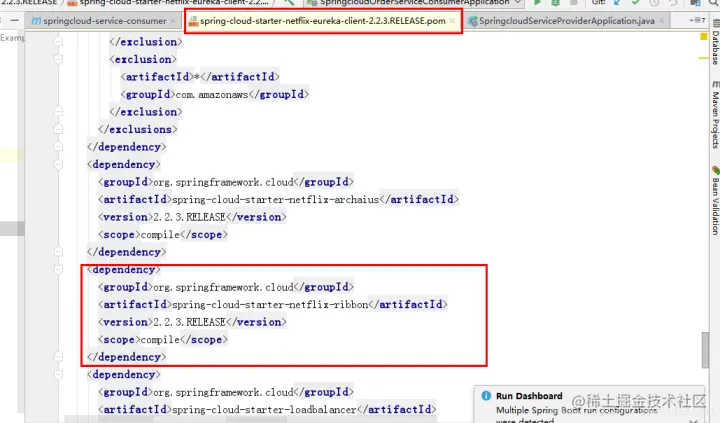Jump to yellow warning stripe mark
Screen dimensions: 720x423
click(x=703, y=58)
